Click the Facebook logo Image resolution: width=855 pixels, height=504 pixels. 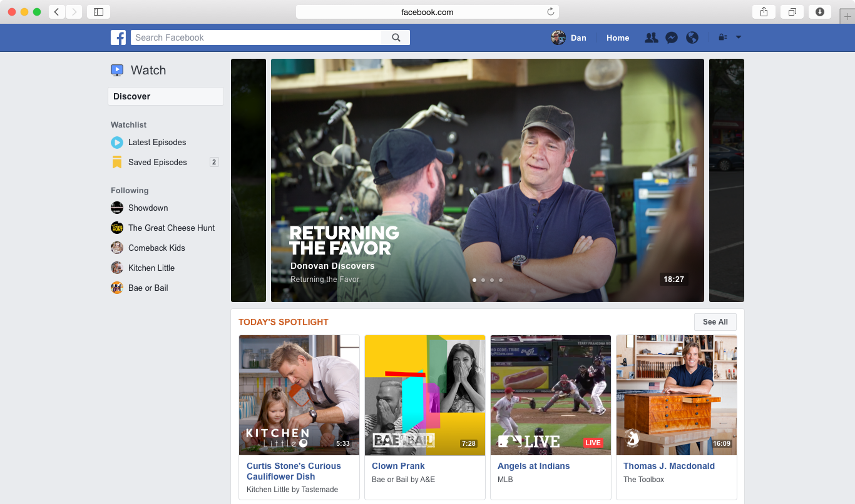point(118,38)
